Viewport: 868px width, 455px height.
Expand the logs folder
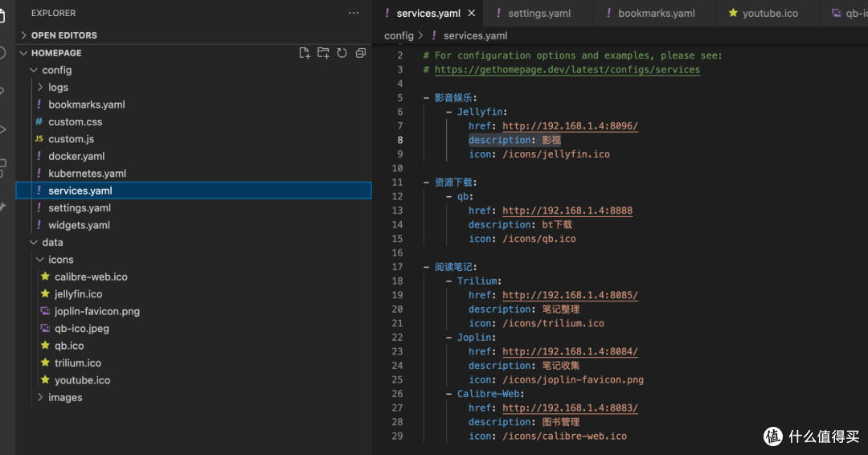pyautogui.click(x=58, y=88)
